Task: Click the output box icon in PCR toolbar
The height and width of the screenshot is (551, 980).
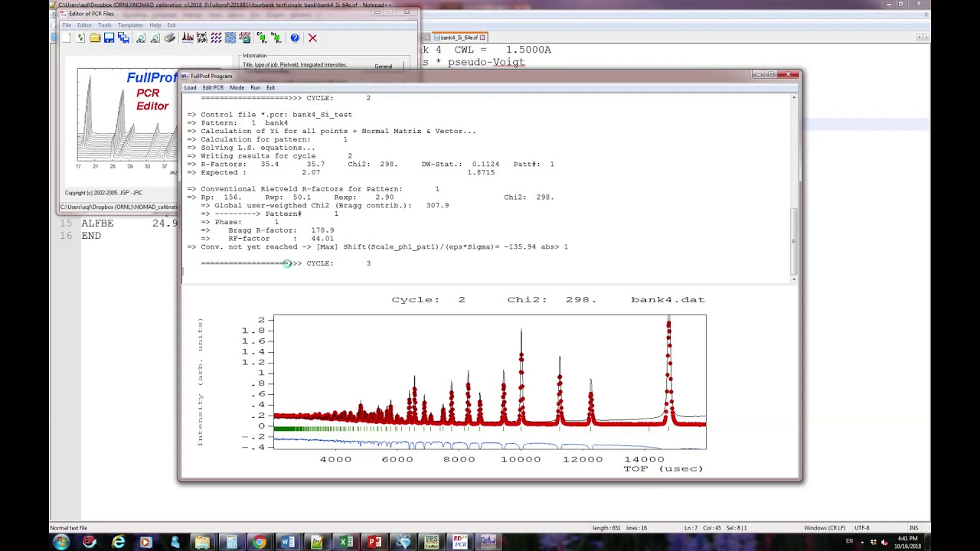Action: point(245,37)
